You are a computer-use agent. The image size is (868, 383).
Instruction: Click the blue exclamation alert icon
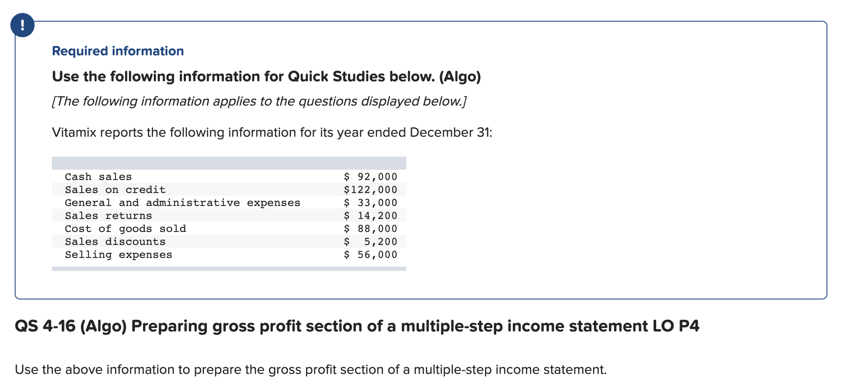[x=22, y=25]
